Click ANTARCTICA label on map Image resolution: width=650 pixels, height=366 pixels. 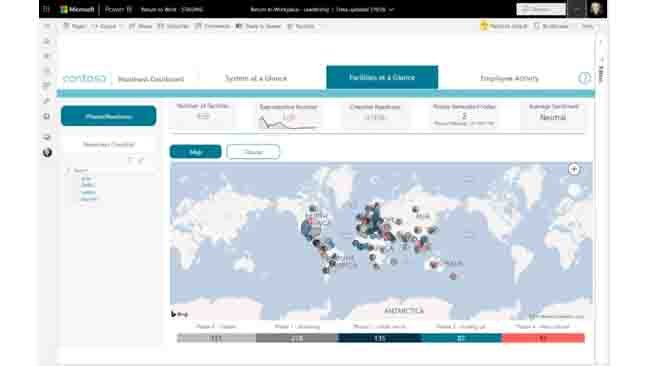(x=403, y=310)
